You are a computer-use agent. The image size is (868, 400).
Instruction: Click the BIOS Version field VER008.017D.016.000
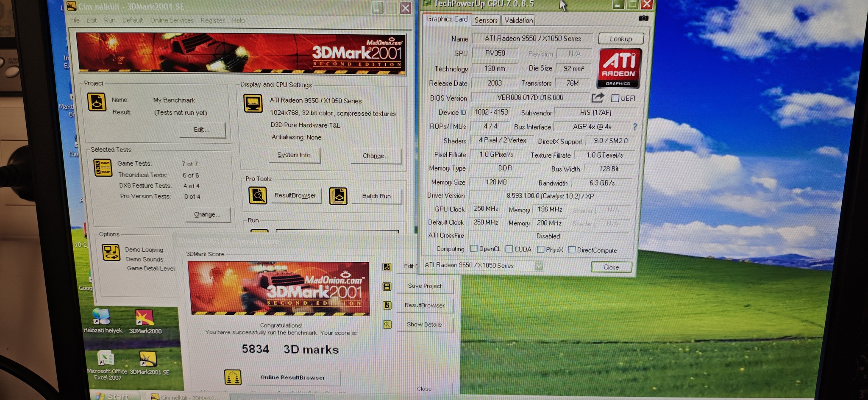tap(530, 97)
